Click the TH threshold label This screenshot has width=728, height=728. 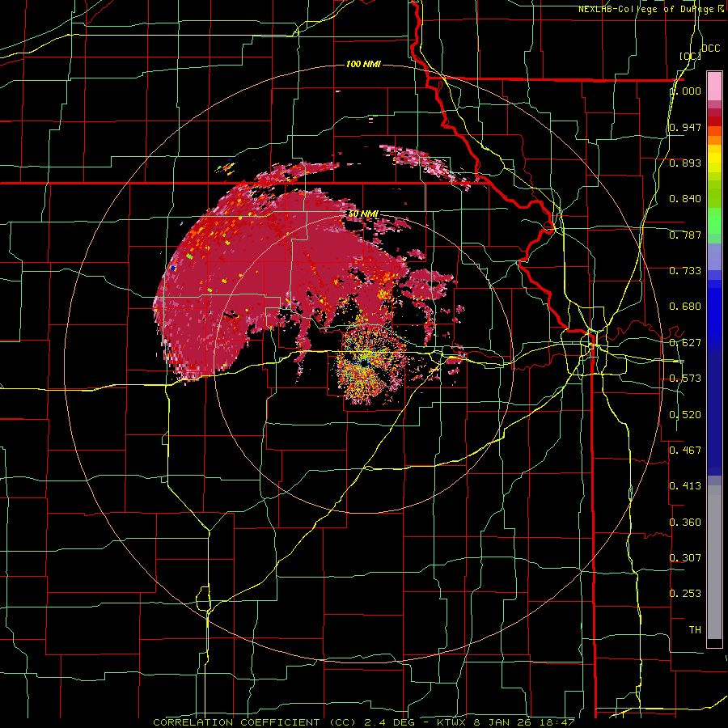pos(695,630)
